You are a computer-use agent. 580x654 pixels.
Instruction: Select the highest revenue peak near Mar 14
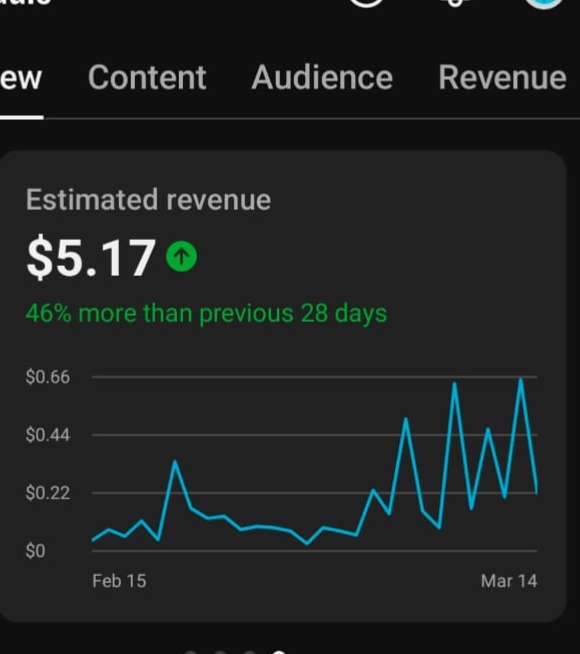point(521,380)
